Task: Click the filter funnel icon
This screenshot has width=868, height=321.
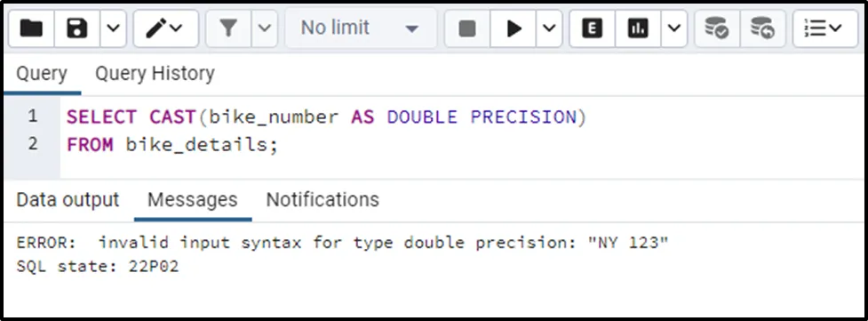Action: 228,28
